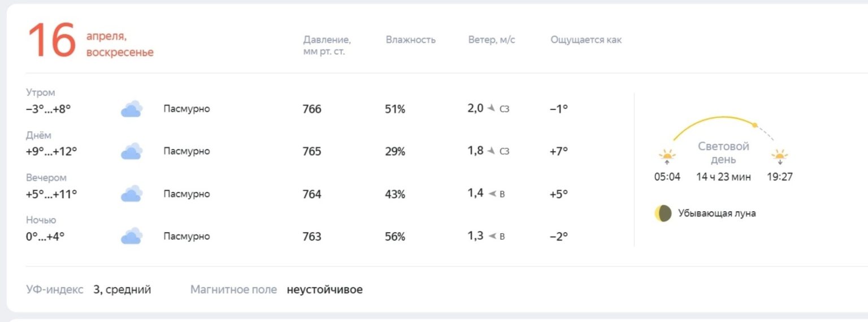868x322 pixels.
Task: Click the Утром temperature range
Action: [48, 109]
